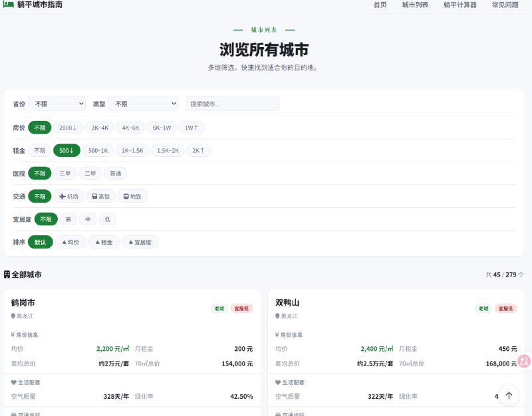Click 宜居低 tag on 鹤岗市 card

[x=241, y=308]
